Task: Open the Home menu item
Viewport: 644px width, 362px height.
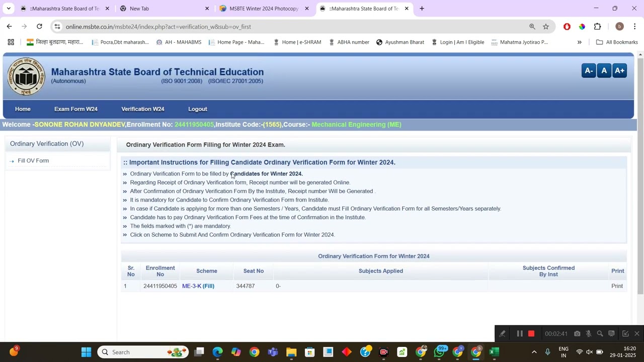Action: point(23,109)
